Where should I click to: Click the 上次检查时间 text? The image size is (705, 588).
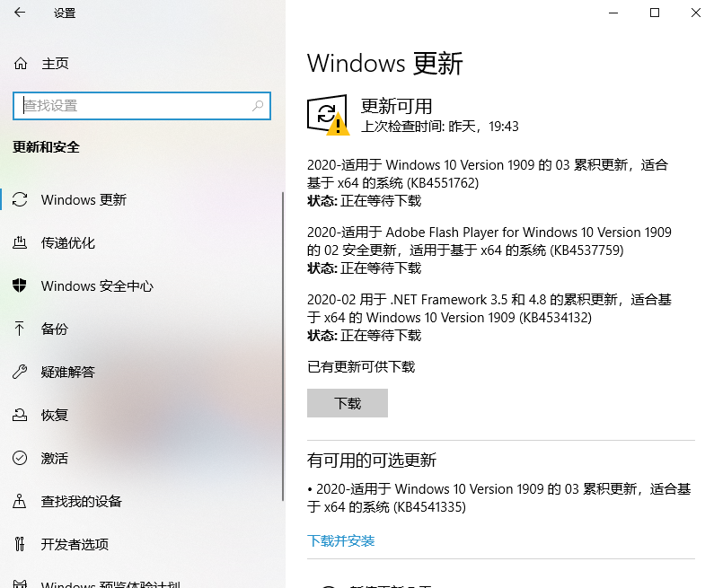tap(440, 127)
